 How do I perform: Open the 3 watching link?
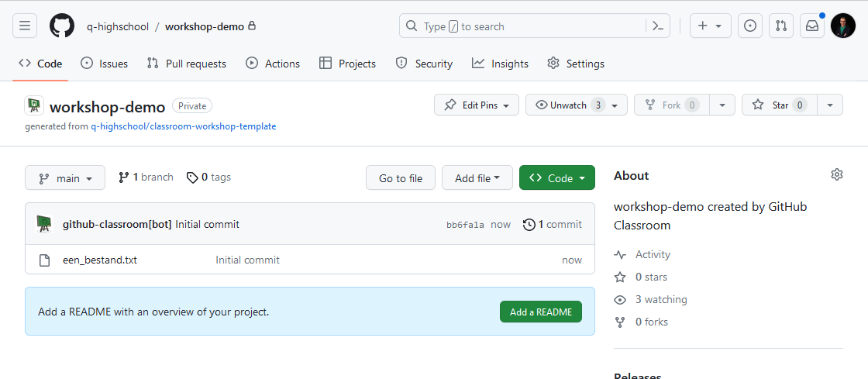[x=661, y=299]
